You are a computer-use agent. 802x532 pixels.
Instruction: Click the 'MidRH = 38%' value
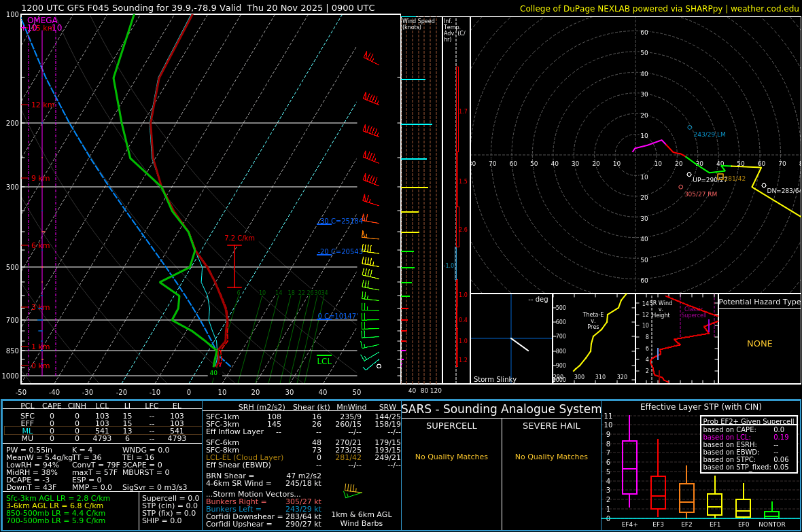pos(32,473)
